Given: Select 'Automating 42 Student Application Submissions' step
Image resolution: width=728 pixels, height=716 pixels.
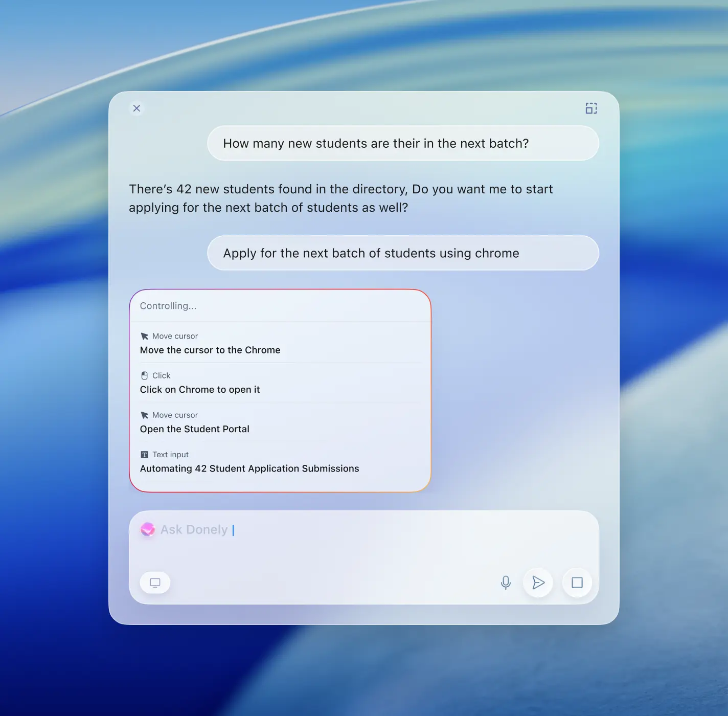Looking at the screenshot, I should (249, 468).
